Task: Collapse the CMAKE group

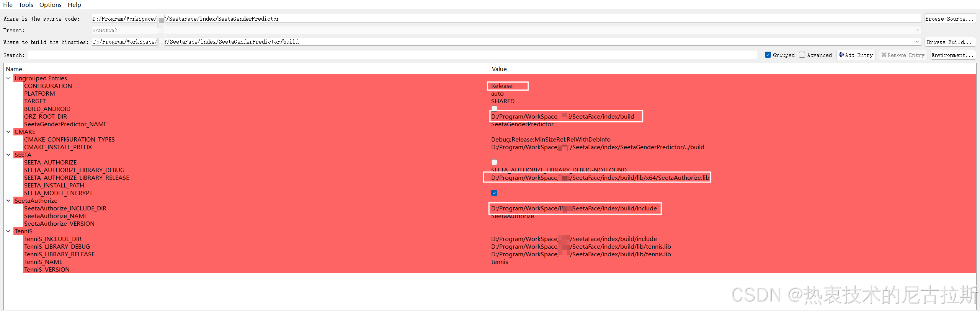Action: click(x=8, y=132)
